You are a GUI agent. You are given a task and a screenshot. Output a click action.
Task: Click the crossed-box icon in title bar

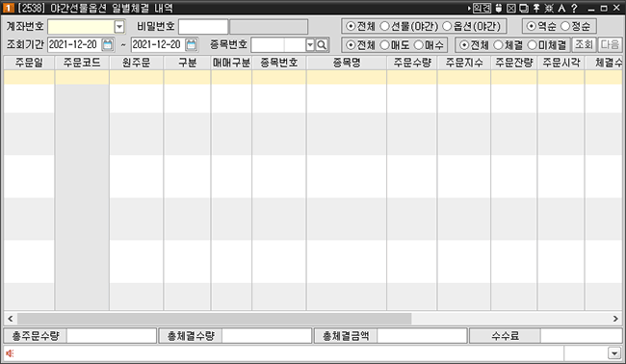pos(511,8)
